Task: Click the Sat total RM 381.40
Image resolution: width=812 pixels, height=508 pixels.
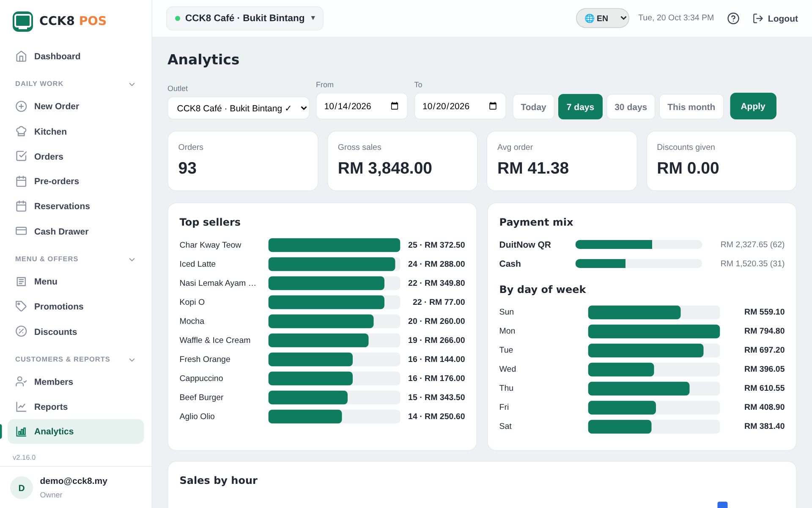Action: point(764,426)
